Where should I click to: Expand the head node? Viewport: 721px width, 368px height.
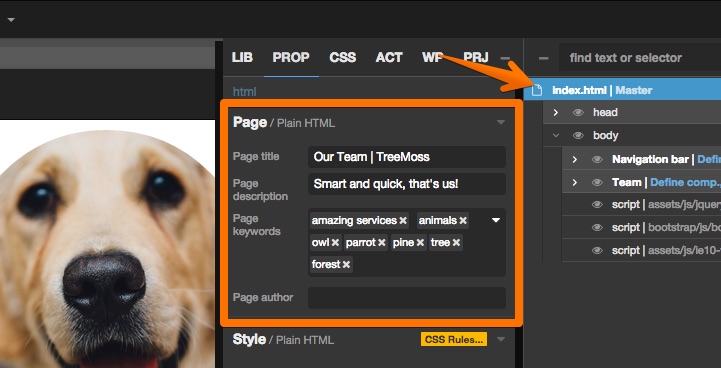point(555,113)
